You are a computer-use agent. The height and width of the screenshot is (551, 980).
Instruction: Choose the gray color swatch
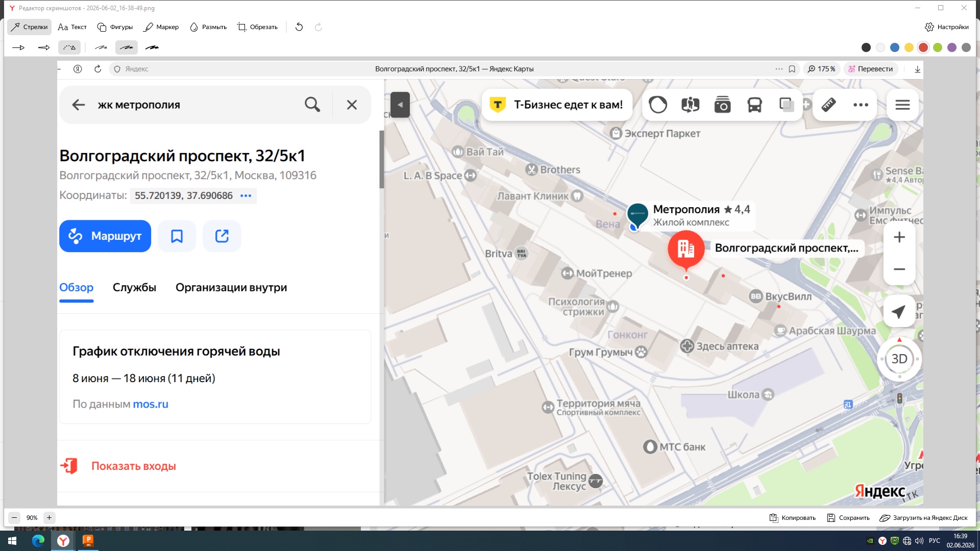tap(966, 47)
